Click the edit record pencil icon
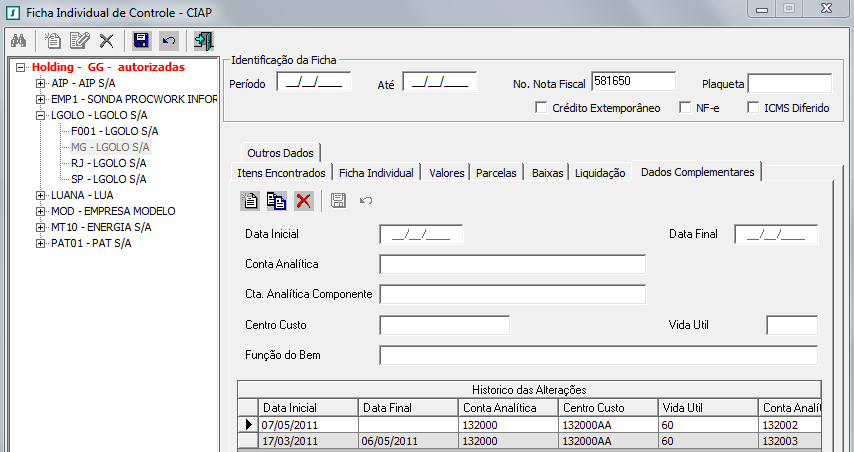This screenshot has width=854, height=452. [80, 41]
